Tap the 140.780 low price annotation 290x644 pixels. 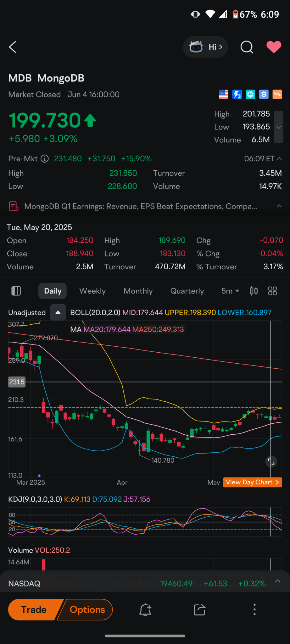pos(163,460)
